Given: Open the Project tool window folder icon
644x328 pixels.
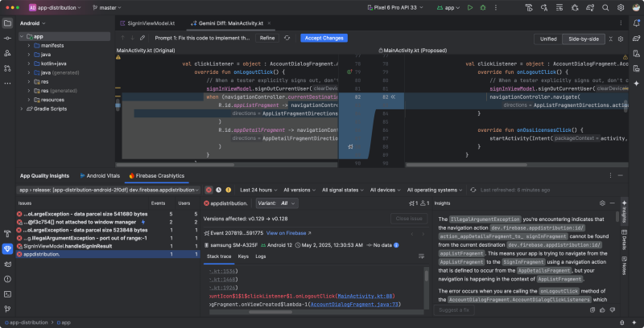Looking at the screenshot, I should (8, 23).
